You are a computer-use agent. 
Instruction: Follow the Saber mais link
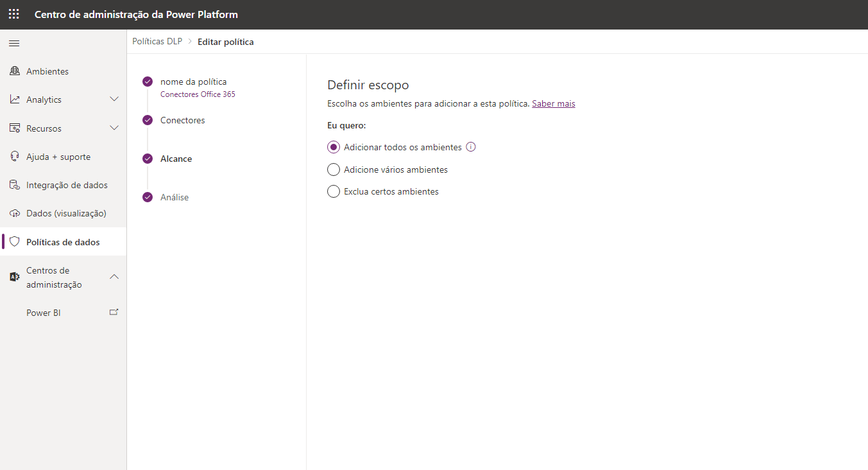pyautogui.click(x=554, y=103)
